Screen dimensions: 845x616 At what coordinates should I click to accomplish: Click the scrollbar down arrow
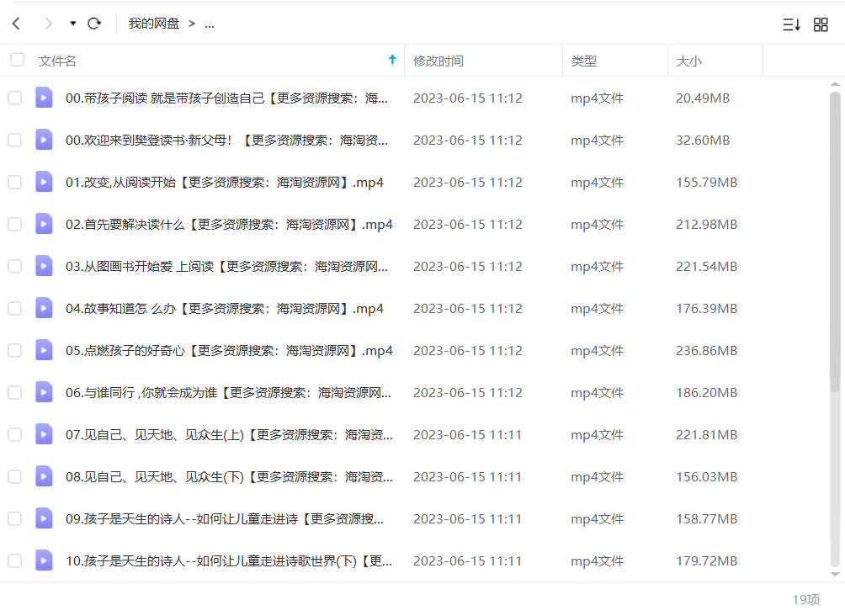pyautogui.click(x=835, y=574)
